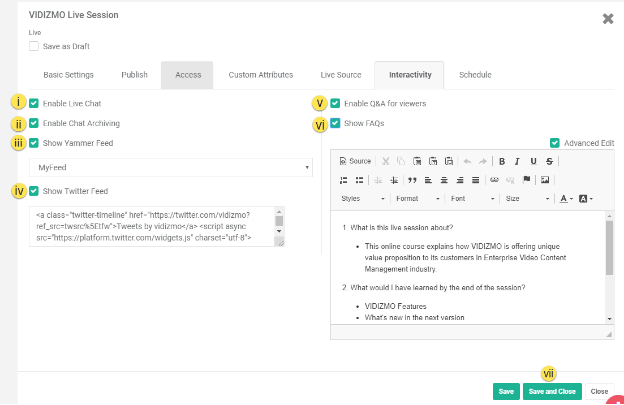Click the Anchor flag icon

pyautogui.click(x=527, y=180)
